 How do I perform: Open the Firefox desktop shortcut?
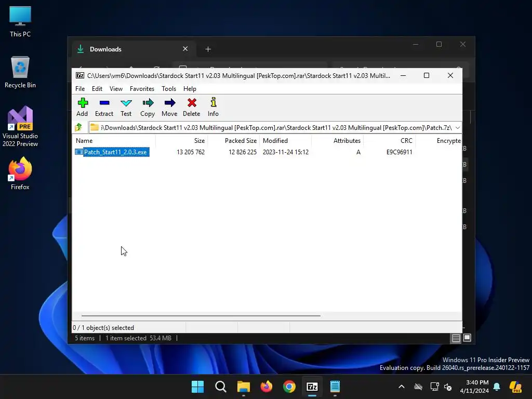coord(20,174)
